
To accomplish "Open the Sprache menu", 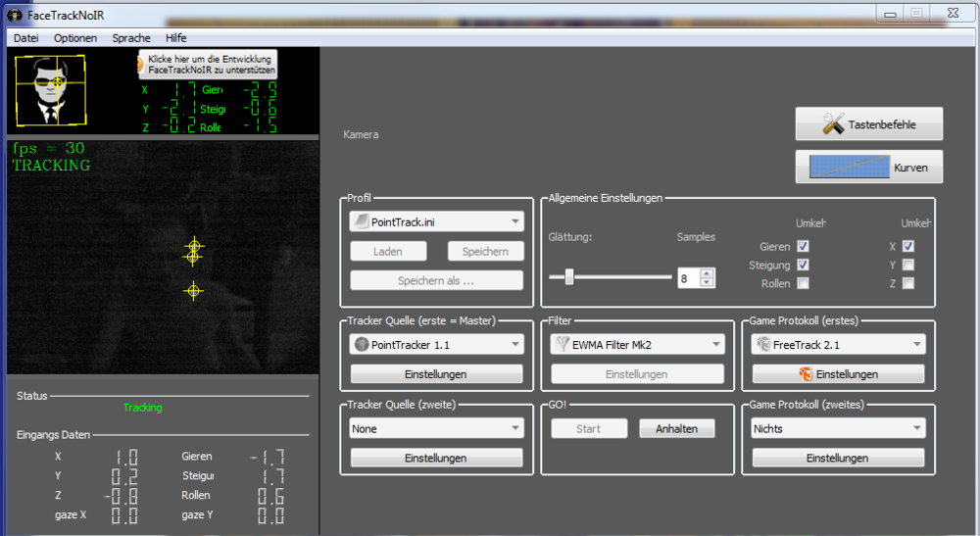I will pyautogui.click(x=131, y=38).
